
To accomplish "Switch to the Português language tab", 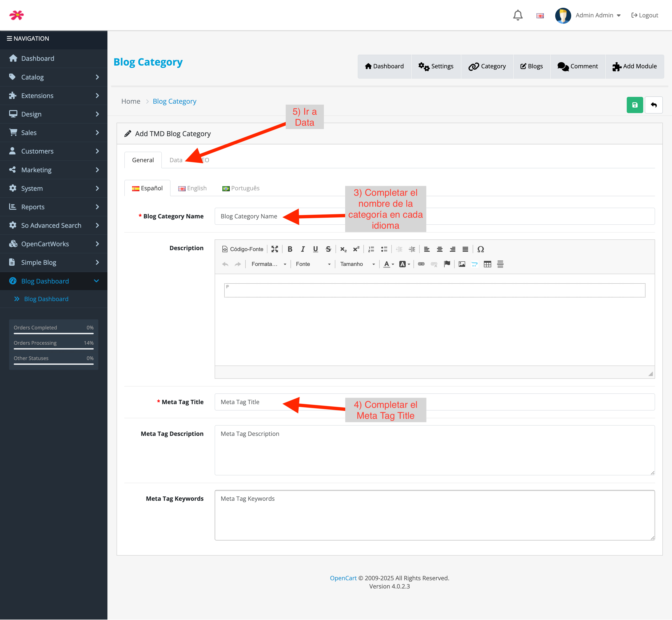I will click(x=241, y=188).
